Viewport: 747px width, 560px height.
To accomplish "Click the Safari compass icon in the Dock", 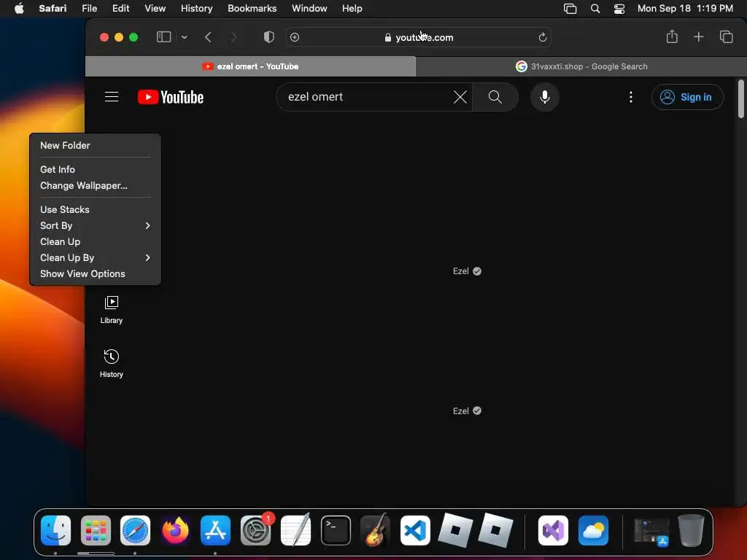I will coord(135,531).
